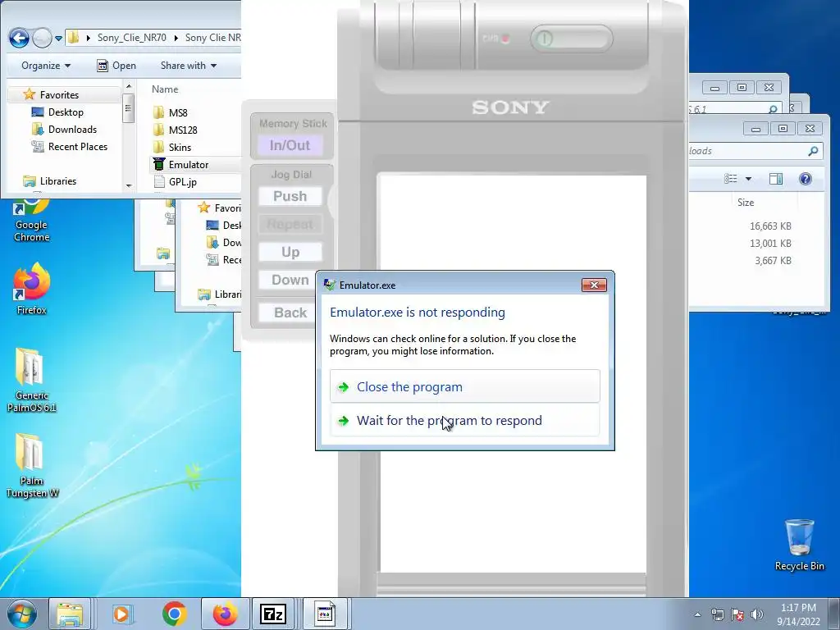The height and width of the screenshot is (630, 840).
Task: Select the Emulator application file
Action: pyautogui.click(x=188, y=164)
